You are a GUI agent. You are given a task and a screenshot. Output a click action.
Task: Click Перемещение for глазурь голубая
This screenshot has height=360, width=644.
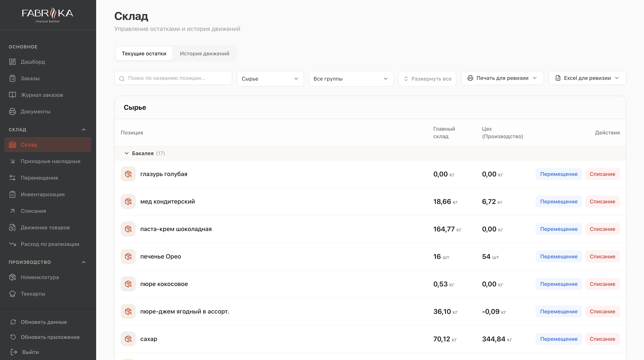point(559,174)
